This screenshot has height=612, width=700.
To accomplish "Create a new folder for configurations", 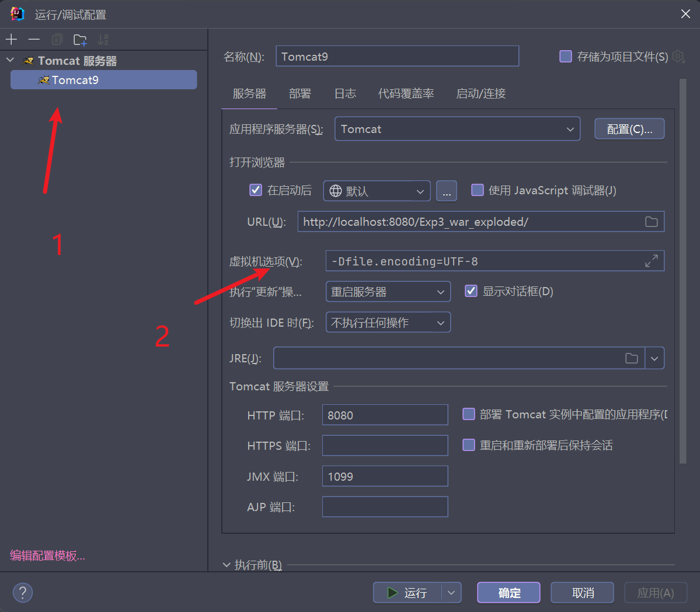I will click(80, 40).
